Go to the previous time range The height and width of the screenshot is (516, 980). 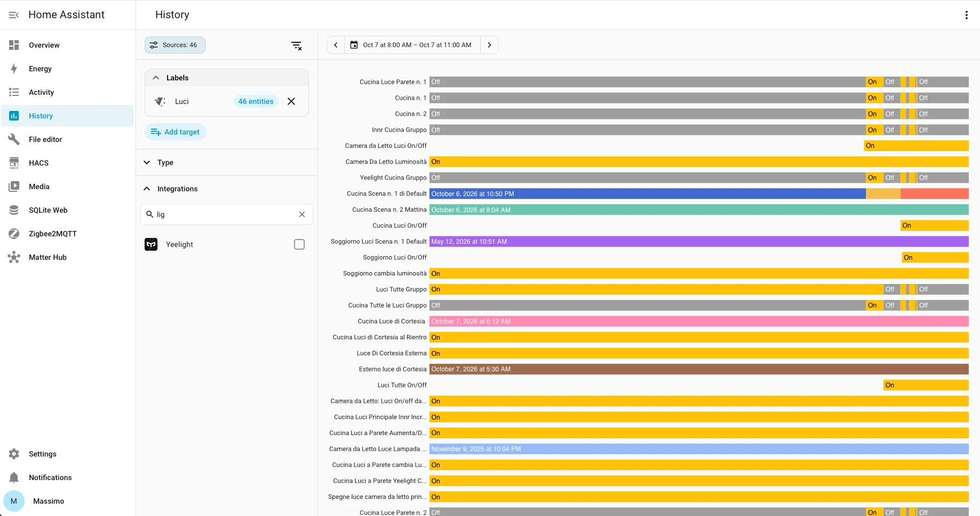(336, 45)
